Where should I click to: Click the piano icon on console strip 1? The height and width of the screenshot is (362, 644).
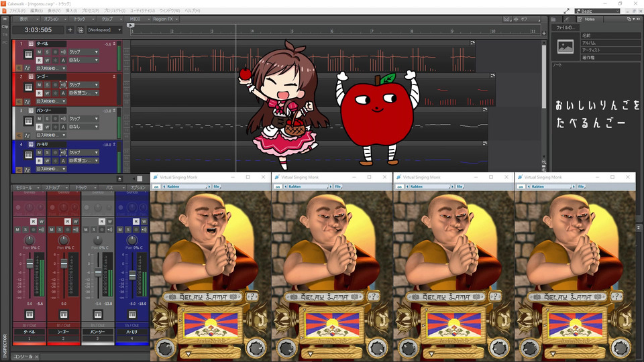29,314
